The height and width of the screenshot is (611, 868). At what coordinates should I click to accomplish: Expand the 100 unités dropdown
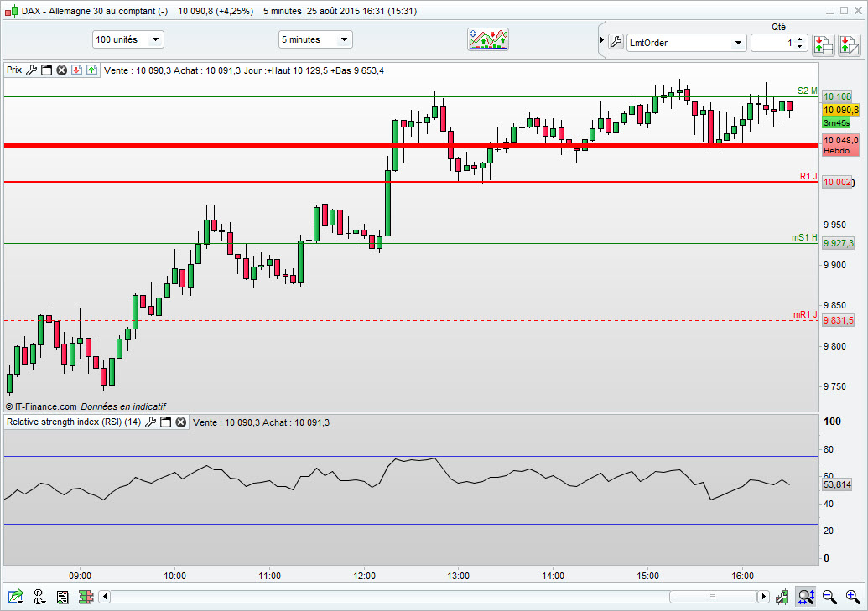tap(127, 39)
